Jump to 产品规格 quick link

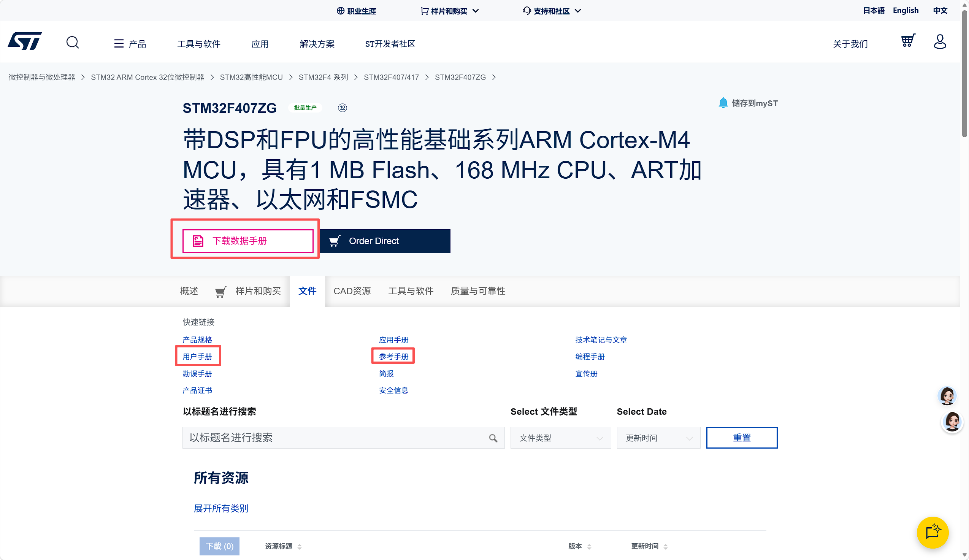click(x=197, y=340)
